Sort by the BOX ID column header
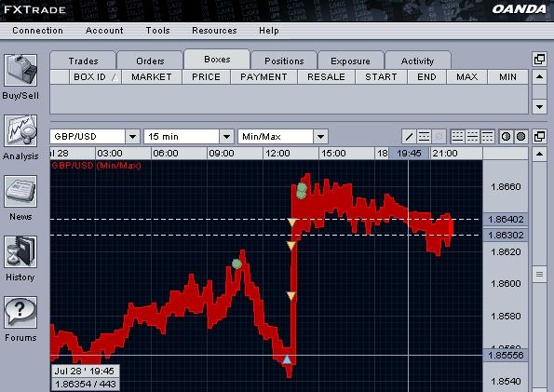The width and height of the screenshot is (554, 392). (x=95, y=77)
